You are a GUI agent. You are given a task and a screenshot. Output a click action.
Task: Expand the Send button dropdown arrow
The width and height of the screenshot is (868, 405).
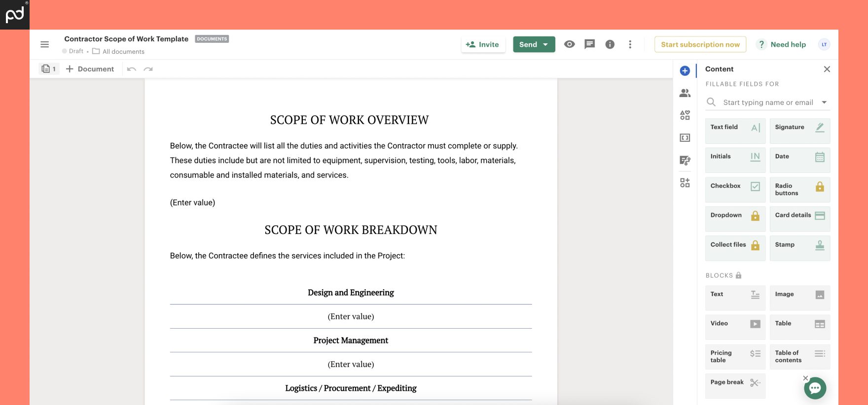click(x=545, y=44)
